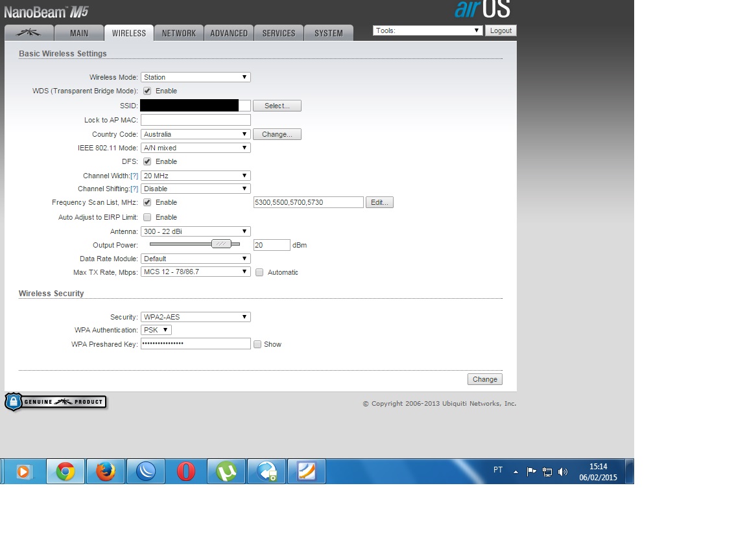Open the IEEE 802.11 Mode dropdown
This screenshot has width=747, height=560.
click(x=195, y=148)
